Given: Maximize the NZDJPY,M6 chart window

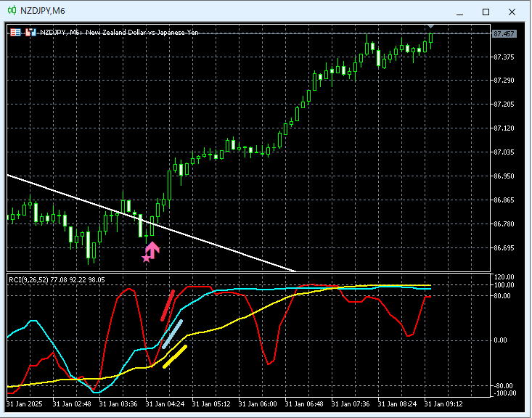Looking at the screenshot, I should point(486,12).
